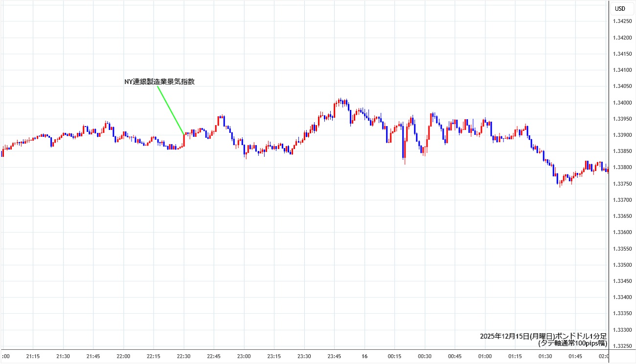Click the 1.33250 price axis label
This screenshot has height=364, width=636.
click(622, 346)
